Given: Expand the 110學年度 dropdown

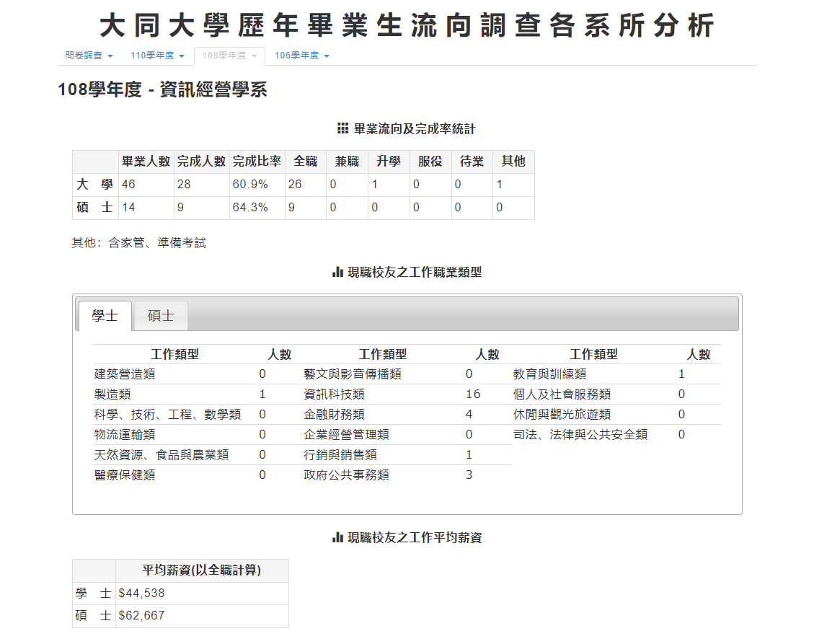Looking at the screenshot, I should click(157, 56).
